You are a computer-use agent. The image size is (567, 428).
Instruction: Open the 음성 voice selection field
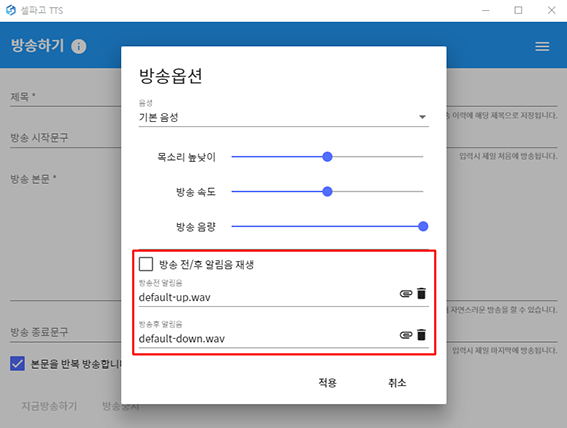coord(284,117)
